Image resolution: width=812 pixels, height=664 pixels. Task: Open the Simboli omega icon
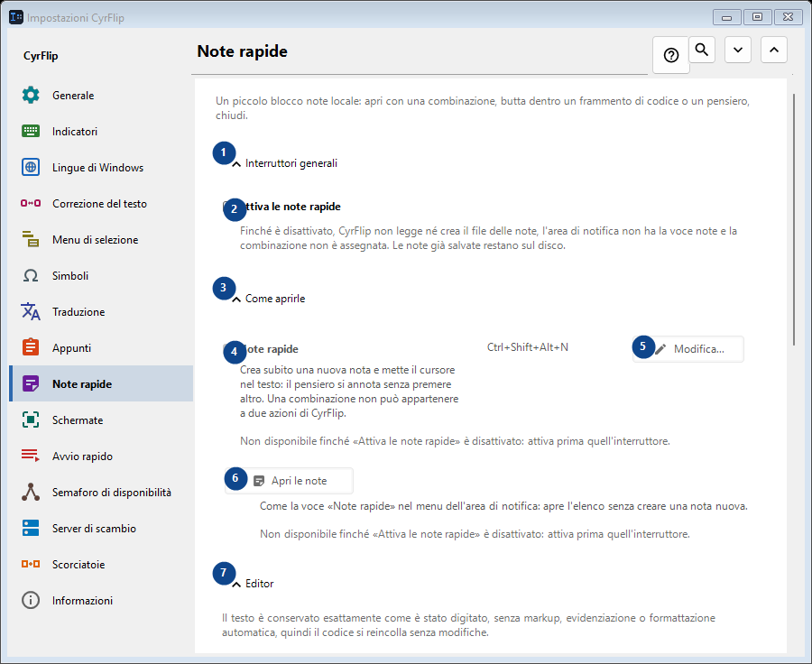coord(31,275)
